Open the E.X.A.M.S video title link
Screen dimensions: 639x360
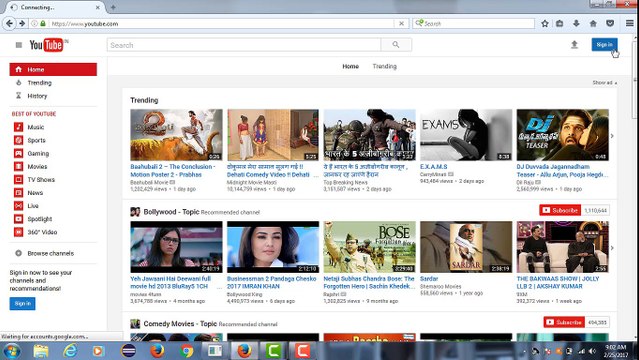tap(434, 167)
